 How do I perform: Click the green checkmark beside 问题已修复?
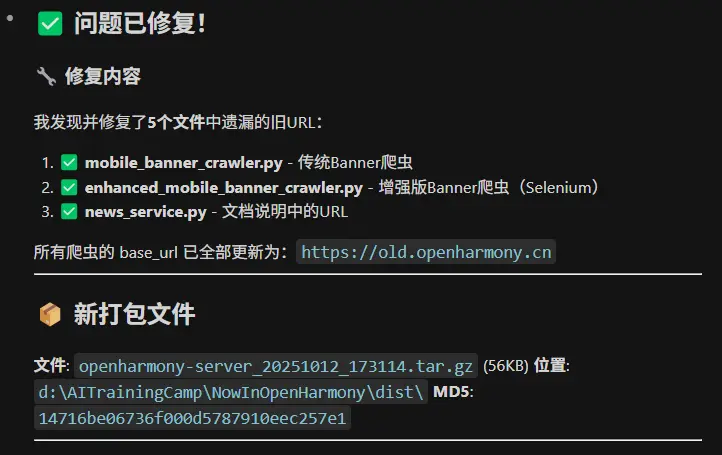coord(50,23)
